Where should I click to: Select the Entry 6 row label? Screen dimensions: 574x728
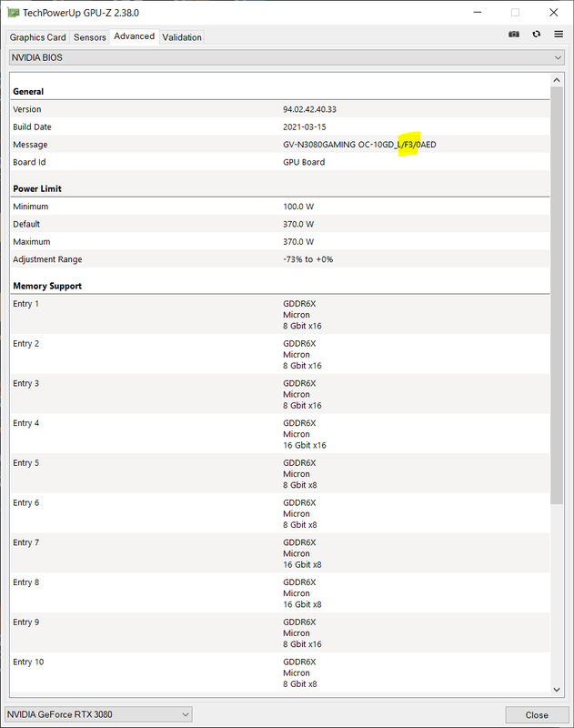26,503
